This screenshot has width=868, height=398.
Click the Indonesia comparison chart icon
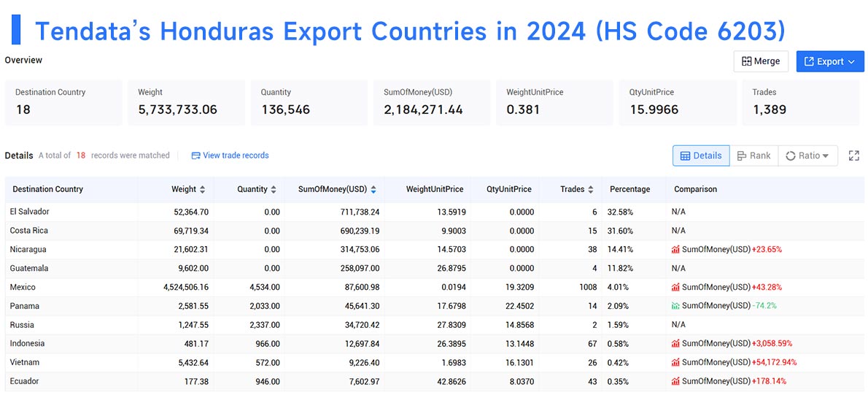pos(675,344)
